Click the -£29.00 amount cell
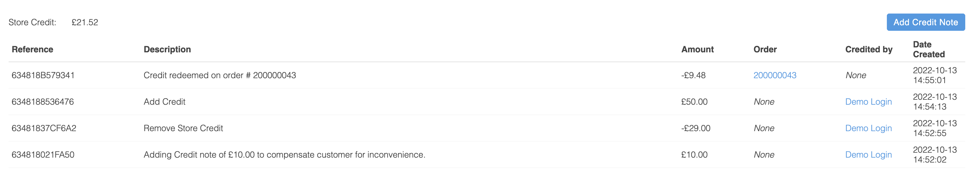The height and width of the screenshot is (181, 980). pos(695,128)
